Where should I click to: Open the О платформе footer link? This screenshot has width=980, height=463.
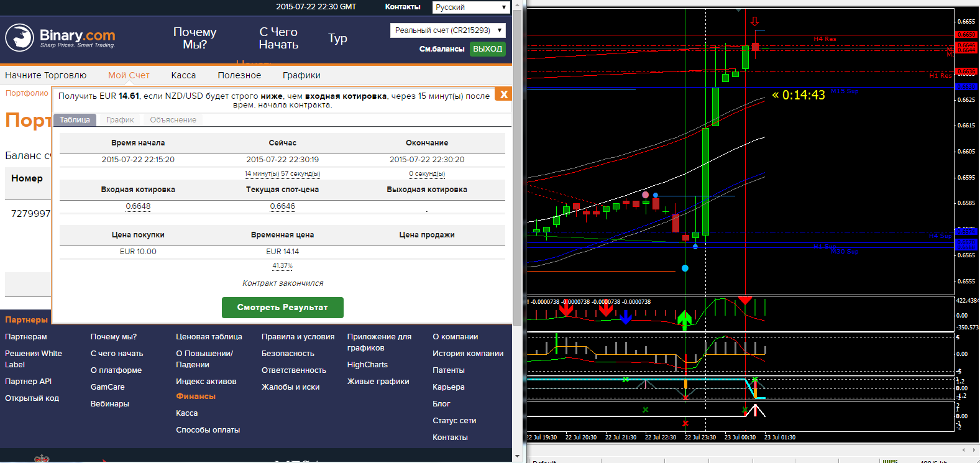point(116,370)
